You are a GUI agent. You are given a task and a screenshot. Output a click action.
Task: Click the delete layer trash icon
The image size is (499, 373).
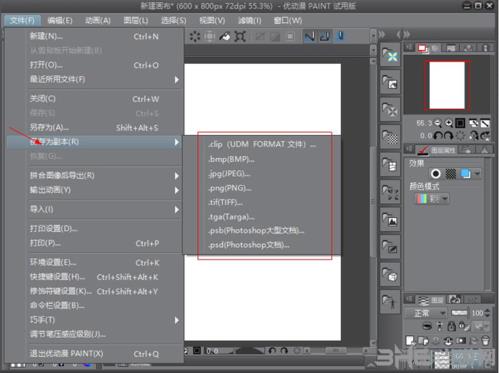[486, 340]
